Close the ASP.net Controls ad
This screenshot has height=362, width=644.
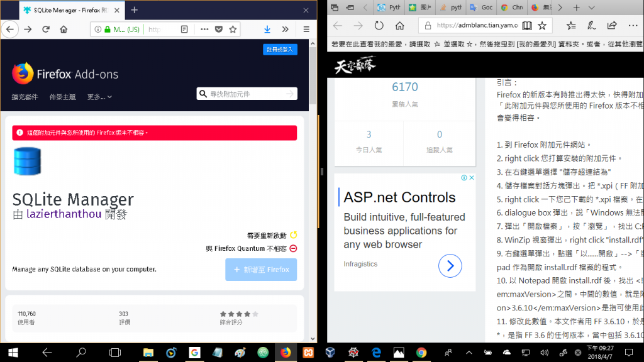coord(472,178)
